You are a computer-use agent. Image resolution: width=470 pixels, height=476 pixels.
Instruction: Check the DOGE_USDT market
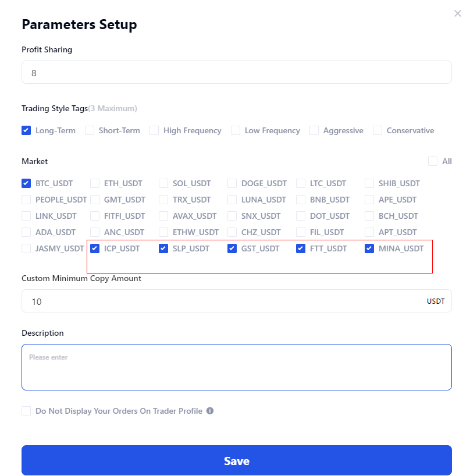(x=232, y=183)
